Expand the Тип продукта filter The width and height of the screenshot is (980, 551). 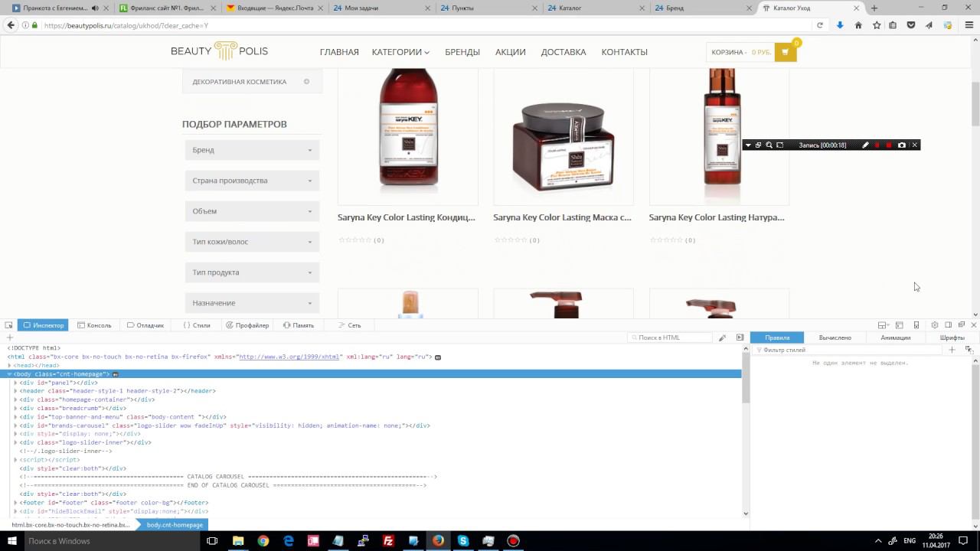point(252,272)
